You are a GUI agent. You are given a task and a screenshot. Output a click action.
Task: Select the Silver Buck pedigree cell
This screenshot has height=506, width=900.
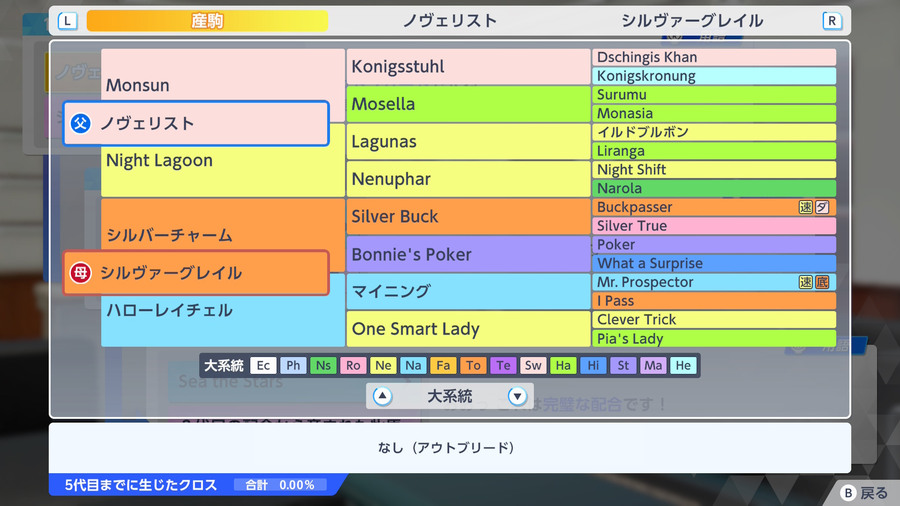click(x=468, y=216)
